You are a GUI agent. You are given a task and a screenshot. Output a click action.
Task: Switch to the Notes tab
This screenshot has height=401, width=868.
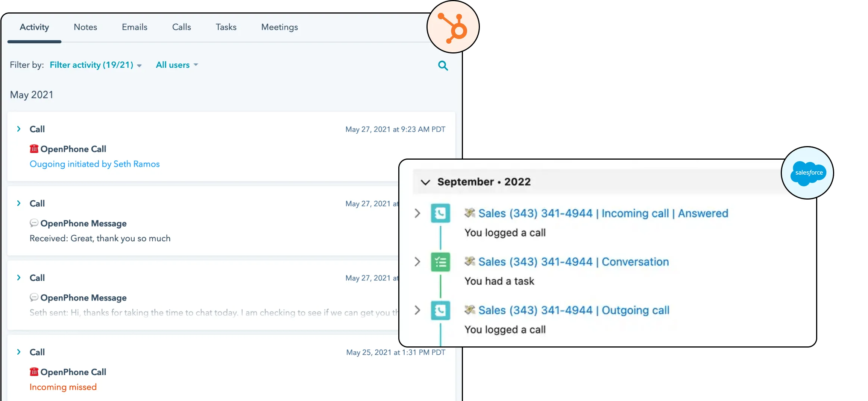[x=85, y=27]
